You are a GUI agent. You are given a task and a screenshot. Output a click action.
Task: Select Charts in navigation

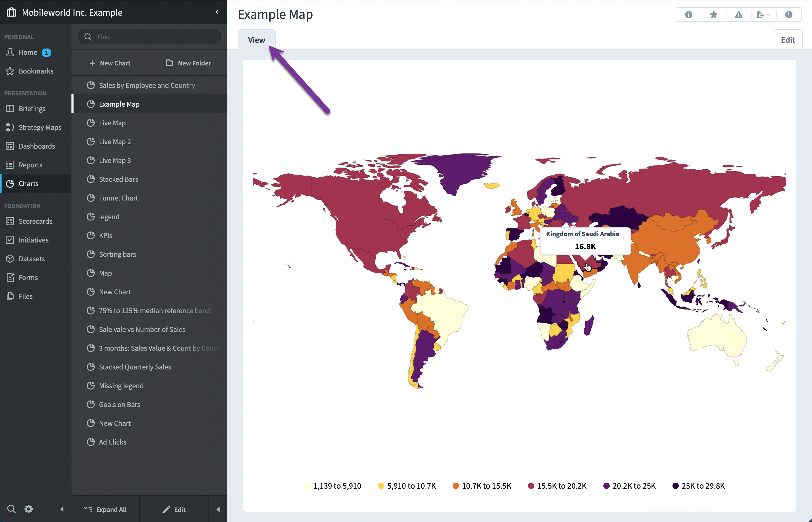point(35,183)
